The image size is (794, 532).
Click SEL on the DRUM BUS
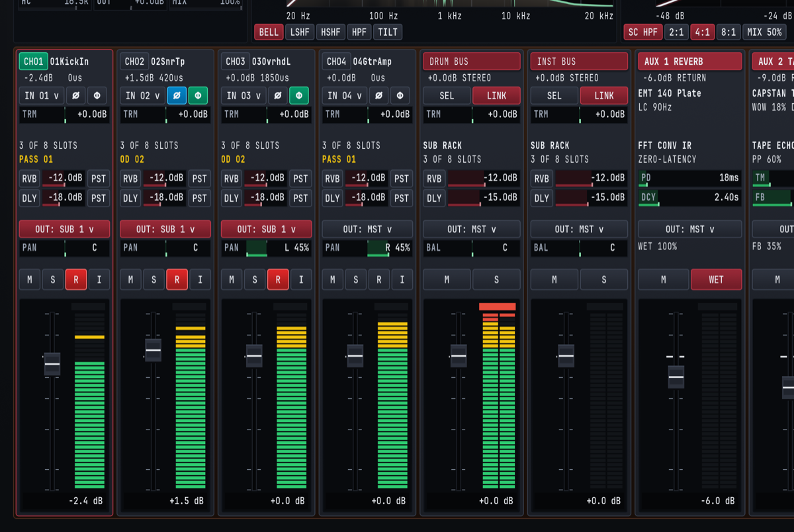coord(447,95)
